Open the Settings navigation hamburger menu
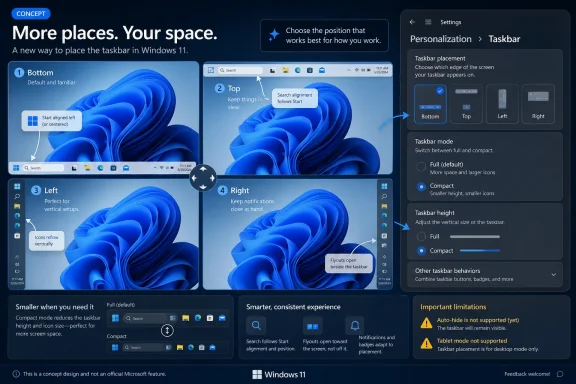 pos(428,22)
